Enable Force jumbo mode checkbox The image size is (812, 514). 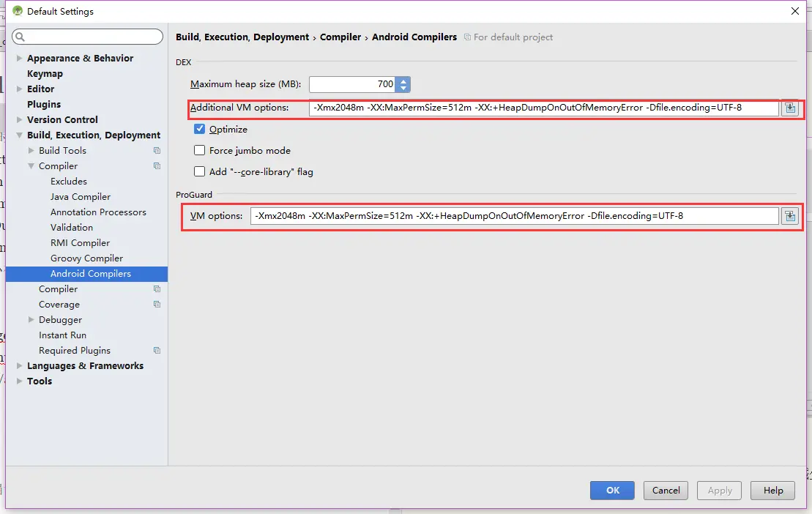pos(199,150)
